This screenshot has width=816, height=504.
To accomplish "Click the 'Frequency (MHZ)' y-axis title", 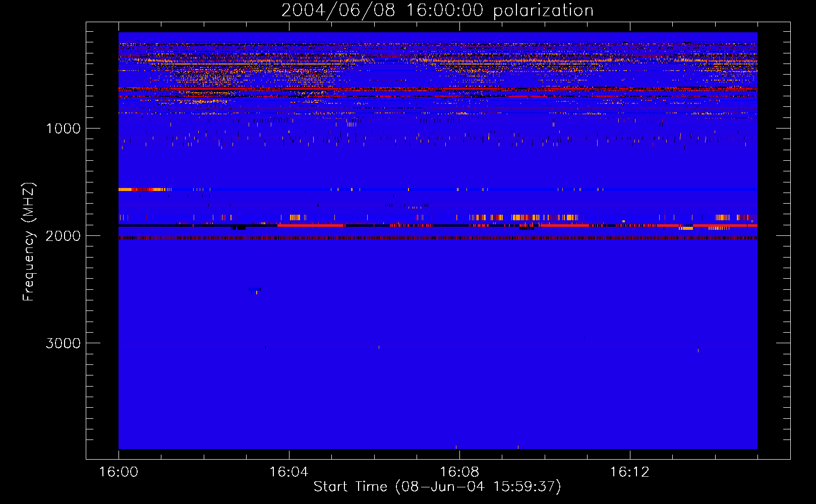I will tap(29, 242).
